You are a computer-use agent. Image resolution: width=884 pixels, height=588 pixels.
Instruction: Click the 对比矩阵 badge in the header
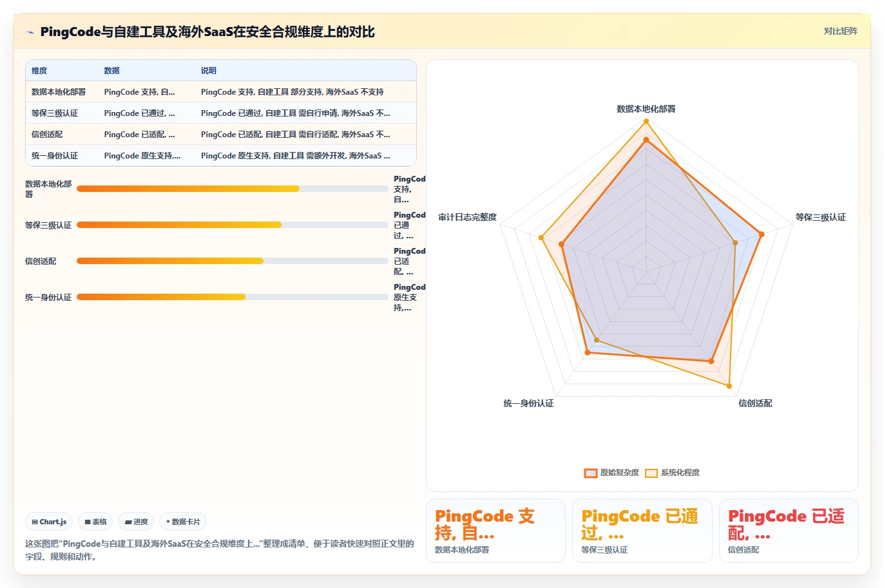[840, 31]
